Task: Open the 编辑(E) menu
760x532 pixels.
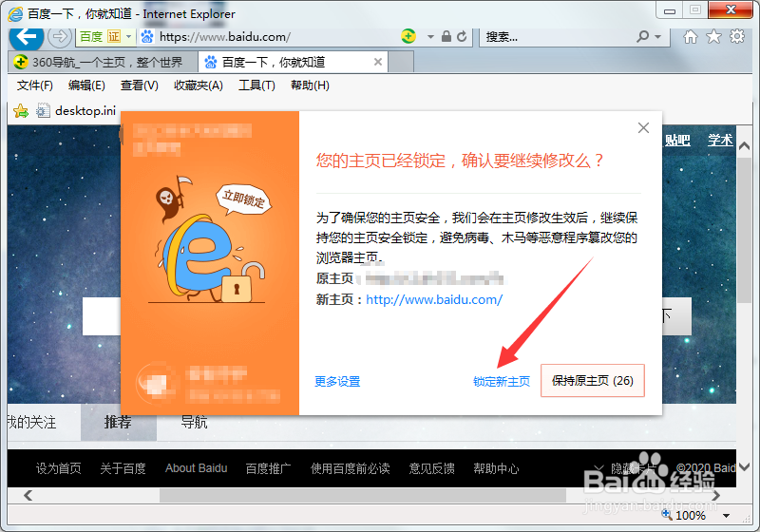Action: click(x=86, y=85)
